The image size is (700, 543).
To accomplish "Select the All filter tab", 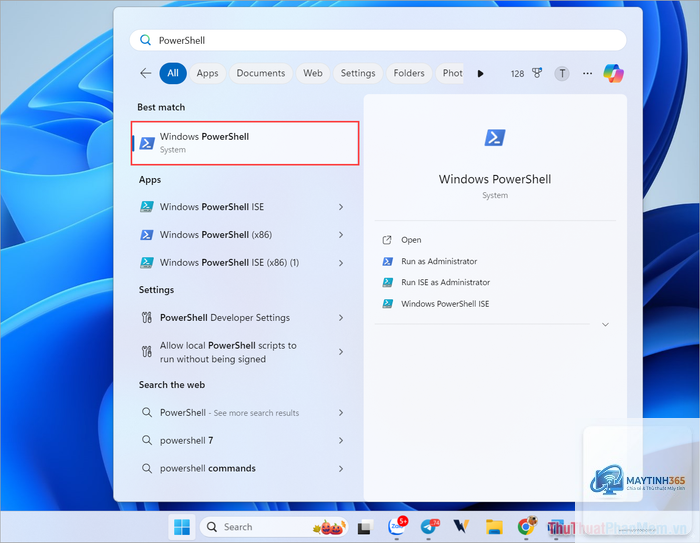I will coord(173,73).
